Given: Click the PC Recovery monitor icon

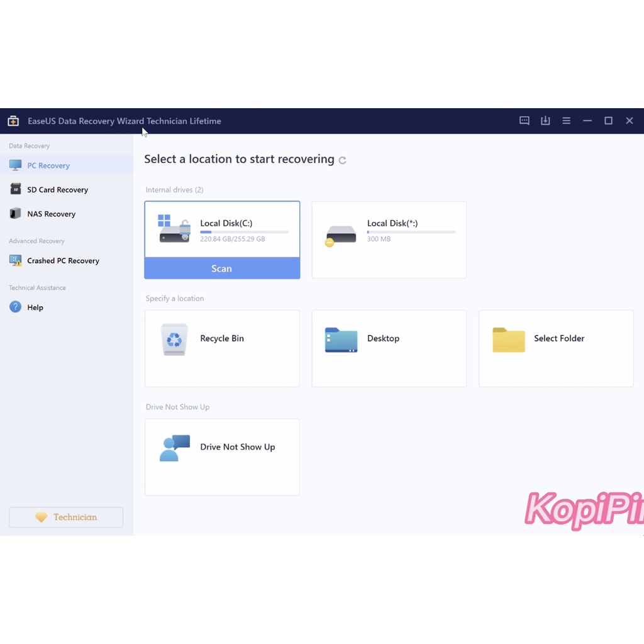Looking at the screenshot, I should tap(15, 165).
